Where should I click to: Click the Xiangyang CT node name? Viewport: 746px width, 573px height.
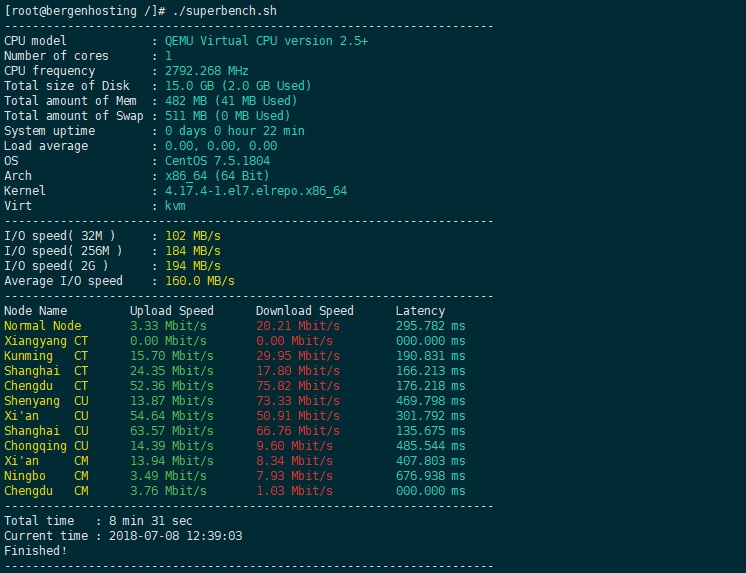(46, 341)
